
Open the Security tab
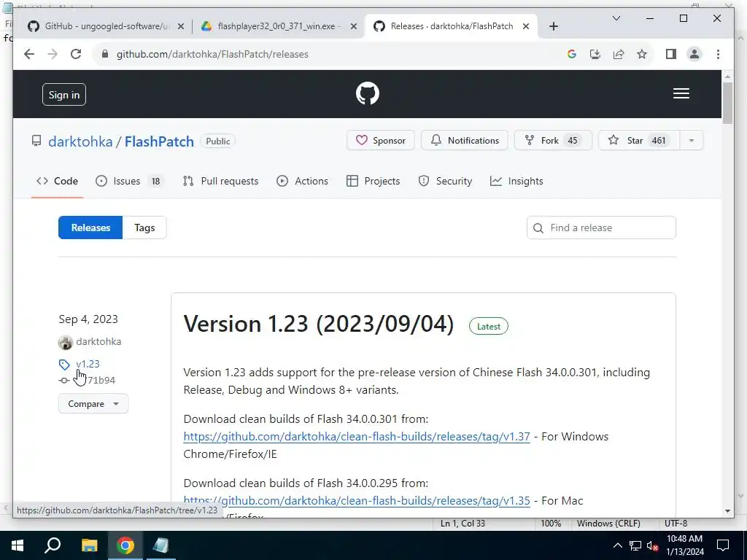(445, 181)
